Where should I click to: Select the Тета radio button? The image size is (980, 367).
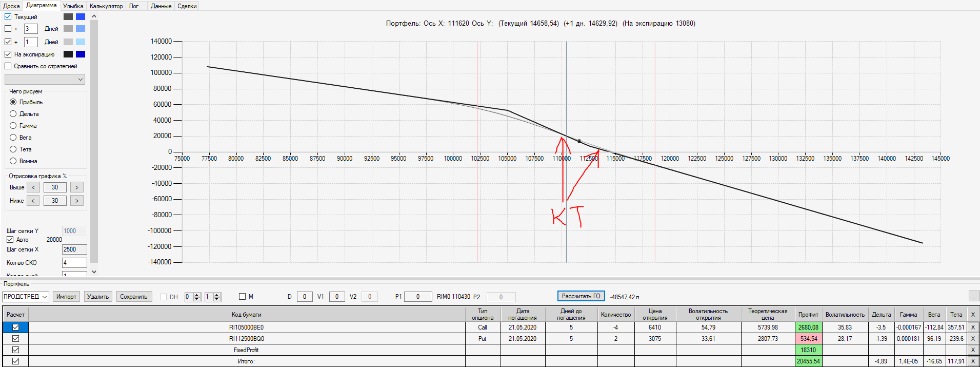point(13,149)
